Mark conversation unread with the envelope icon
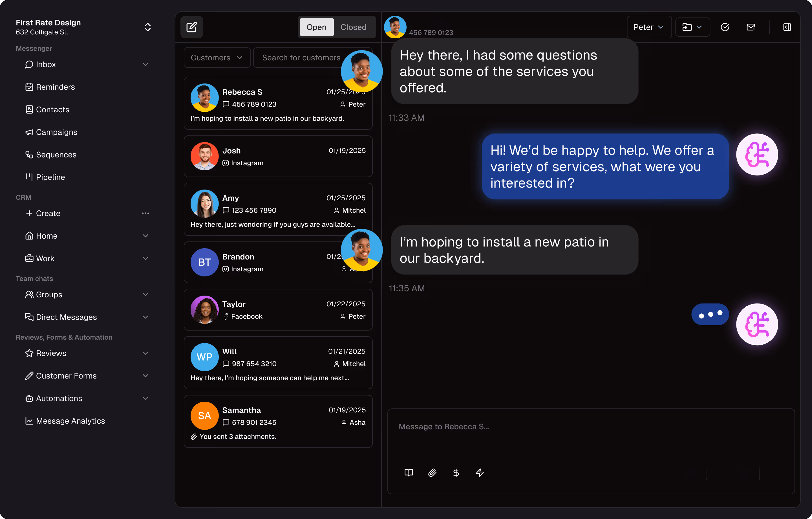This screenshot has width=812, height=519. (x=751, y=27)
